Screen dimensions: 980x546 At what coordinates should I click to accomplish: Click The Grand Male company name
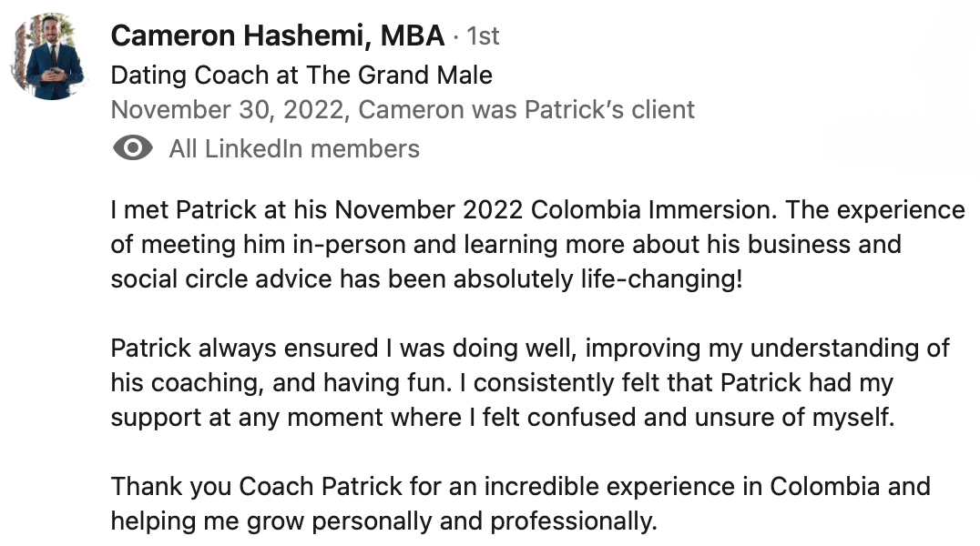399,75
